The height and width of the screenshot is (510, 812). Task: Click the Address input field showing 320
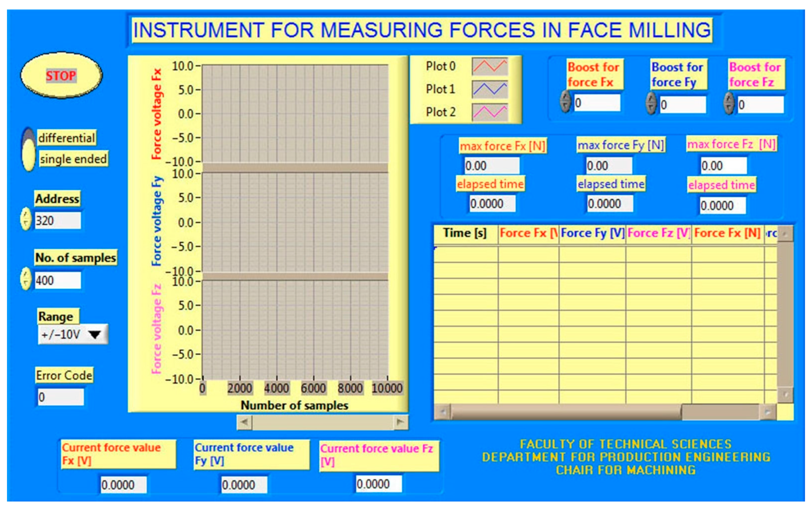(x=58, y=221)
